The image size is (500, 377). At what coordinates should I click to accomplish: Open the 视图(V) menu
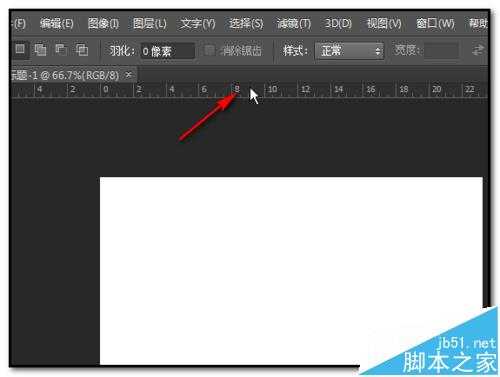[384, 24]
